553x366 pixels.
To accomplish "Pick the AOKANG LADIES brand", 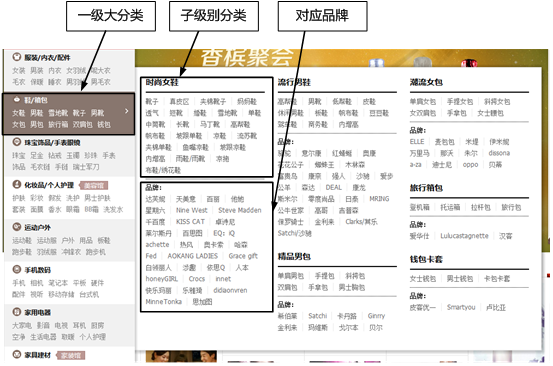I will click(x=193, y=256).
